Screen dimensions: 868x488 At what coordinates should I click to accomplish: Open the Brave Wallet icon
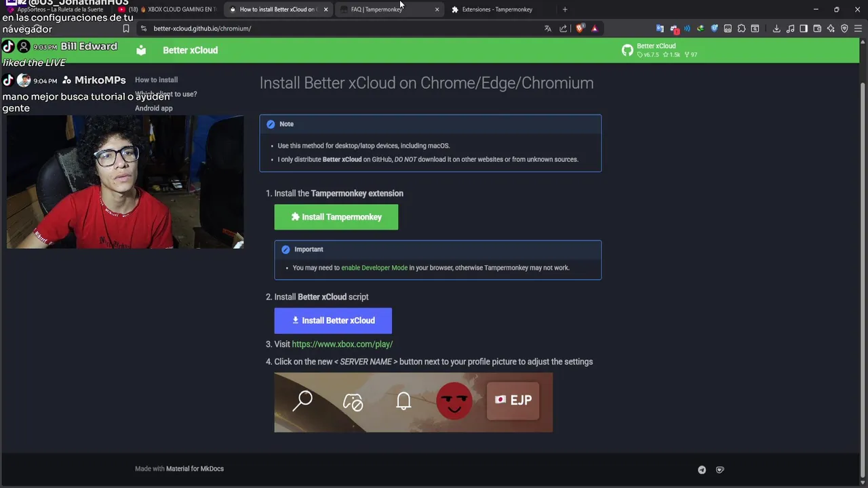pos(817,28)
